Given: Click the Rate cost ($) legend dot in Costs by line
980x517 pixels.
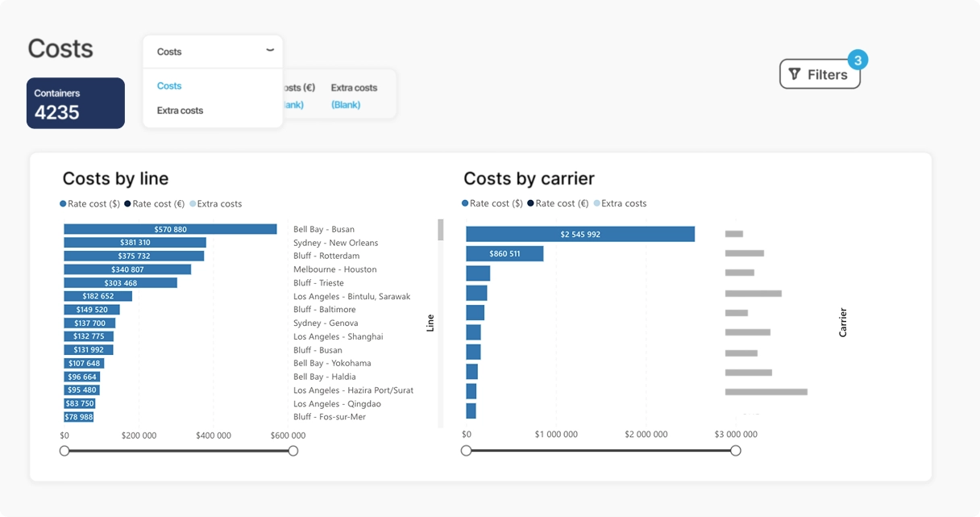Looking at the screenshot, I should pyautogui.click(x=62, y=203).
